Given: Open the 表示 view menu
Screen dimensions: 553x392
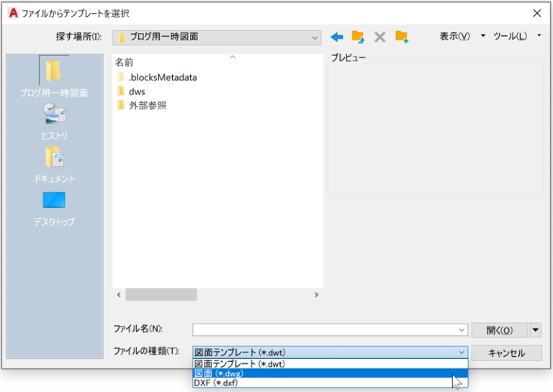Looking at the screenshot, I should 455,37.
